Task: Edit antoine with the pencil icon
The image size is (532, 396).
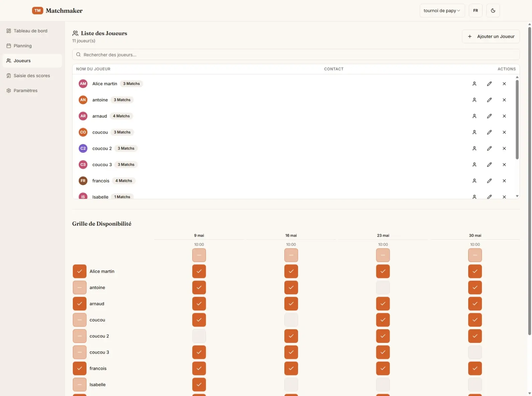Action: (489, 100)
